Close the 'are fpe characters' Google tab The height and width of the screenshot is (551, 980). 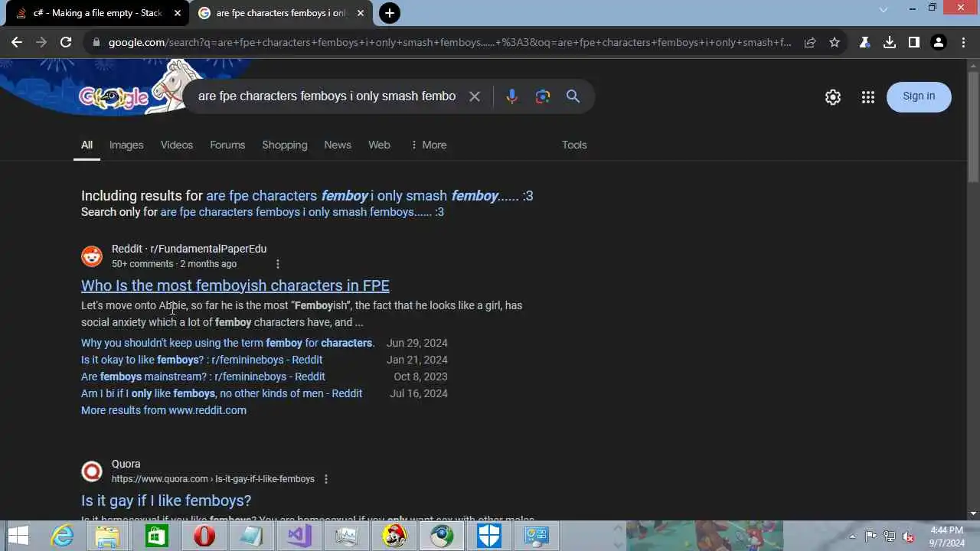pos(361,13)
